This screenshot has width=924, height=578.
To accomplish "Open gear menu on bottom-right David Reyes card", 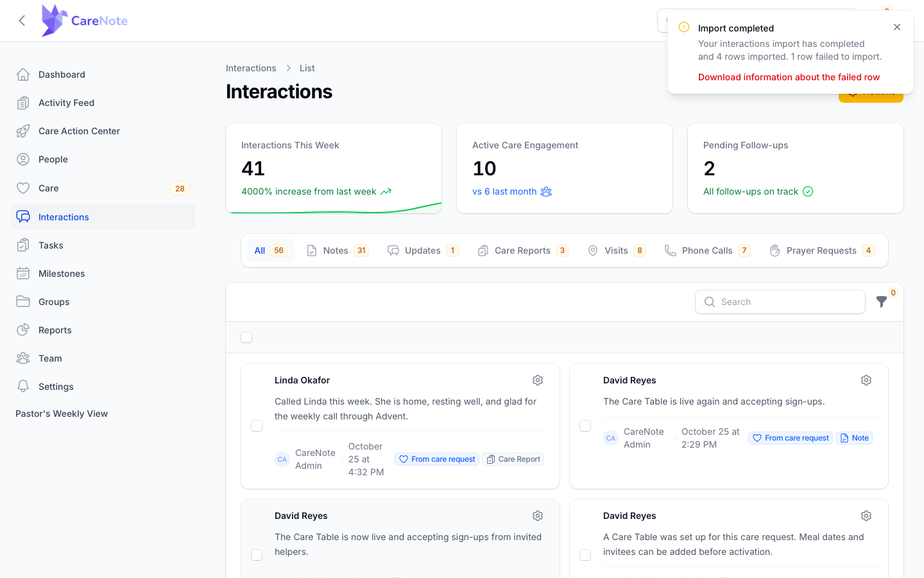I will tap(866, 516).
